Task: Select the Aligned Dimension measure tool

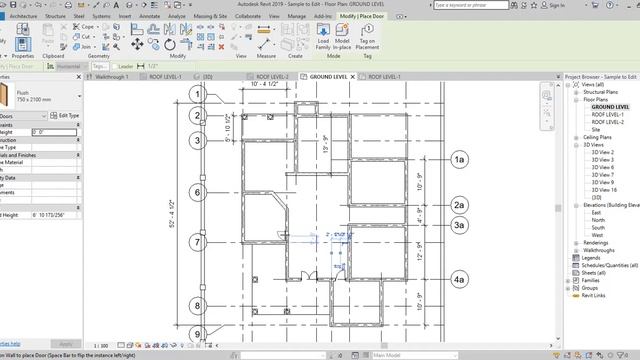Action: pos(264,29)
